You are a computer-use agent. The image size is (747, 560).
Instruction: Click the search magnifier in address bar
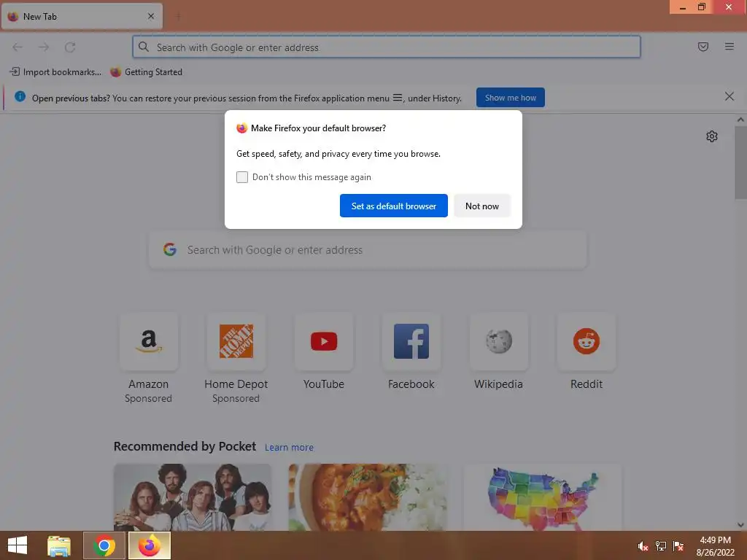(144, 47)
